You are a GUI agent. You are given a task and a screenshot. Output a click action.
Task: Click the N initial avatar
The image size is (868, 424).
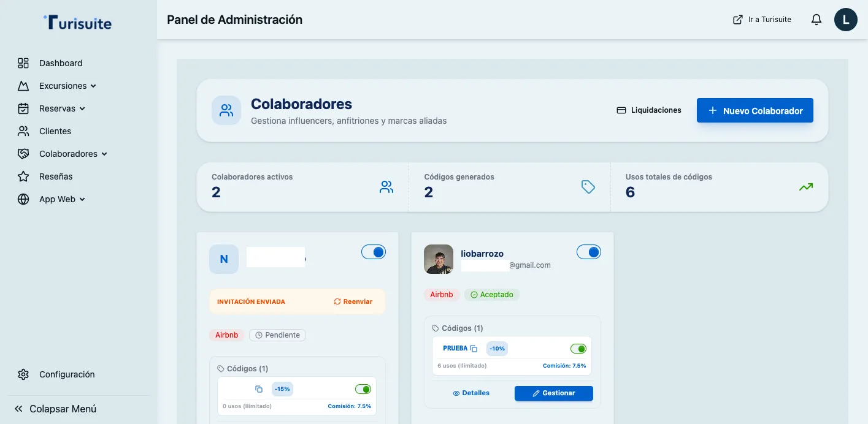(x=224, y=259)
